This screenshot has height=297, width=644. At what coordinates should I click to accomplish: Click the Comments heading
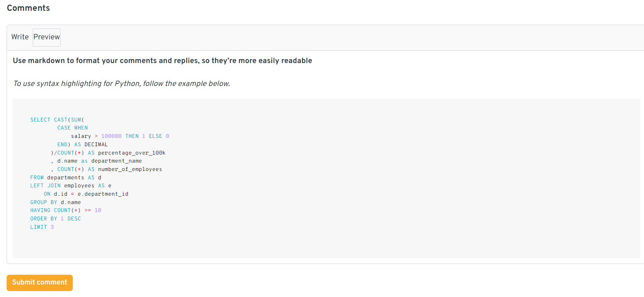coord(28,8)
